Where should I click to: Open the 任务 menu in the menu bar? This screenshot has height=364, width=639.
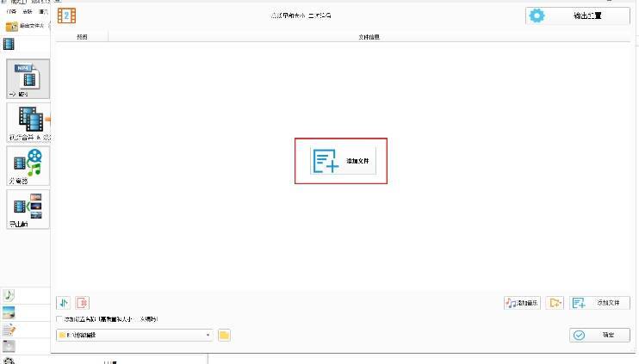coord(11,12)
